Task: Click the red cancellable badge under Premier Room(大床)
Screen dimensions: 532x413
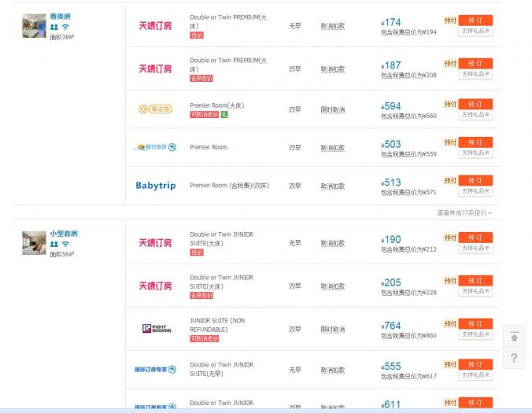Action: pyautogui.click(x=205, y=115)
